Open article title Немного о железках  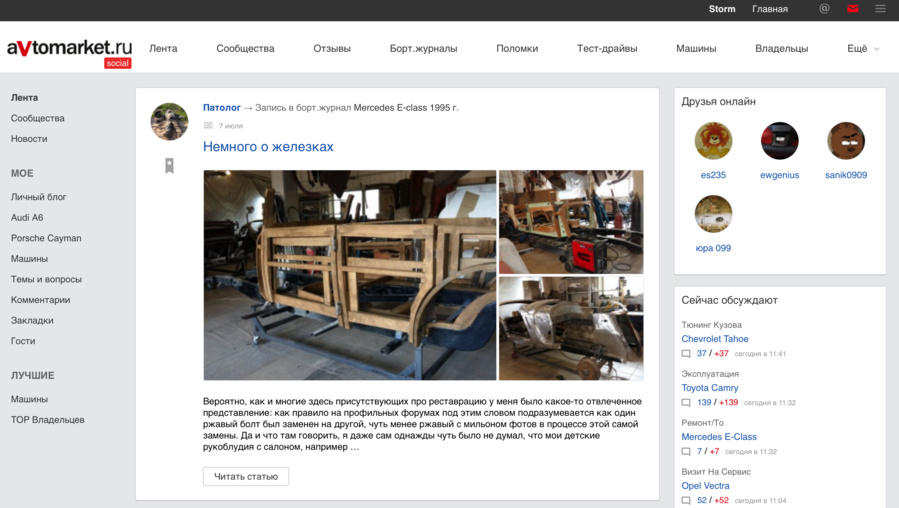coord(268,147)
